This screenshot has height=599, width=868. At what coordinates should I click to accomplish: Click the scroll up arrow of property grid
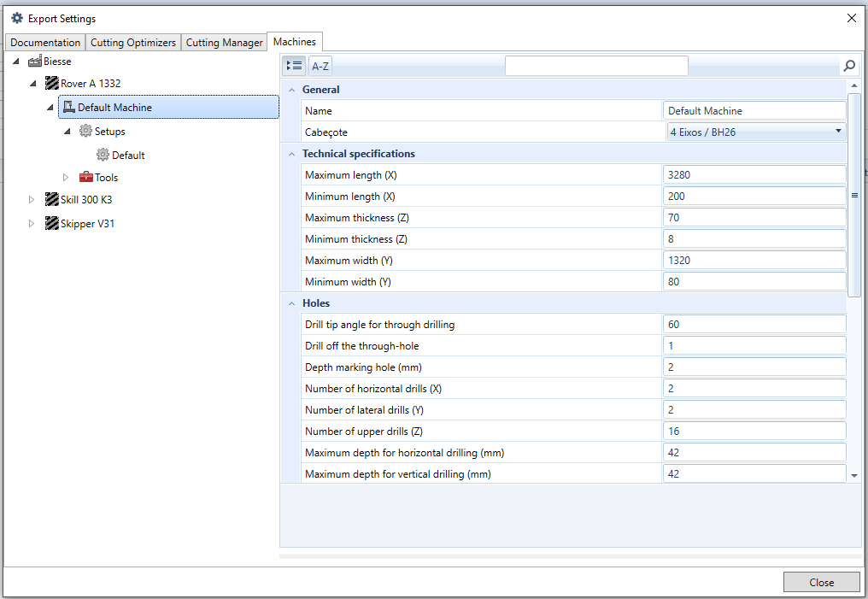click(854, 85)
